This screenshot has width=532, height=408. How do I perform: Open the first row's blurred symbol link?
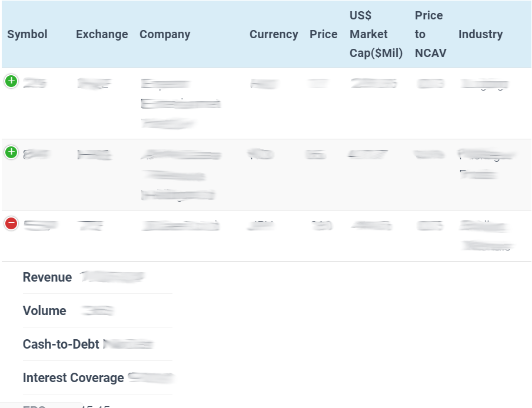point(35,84)
